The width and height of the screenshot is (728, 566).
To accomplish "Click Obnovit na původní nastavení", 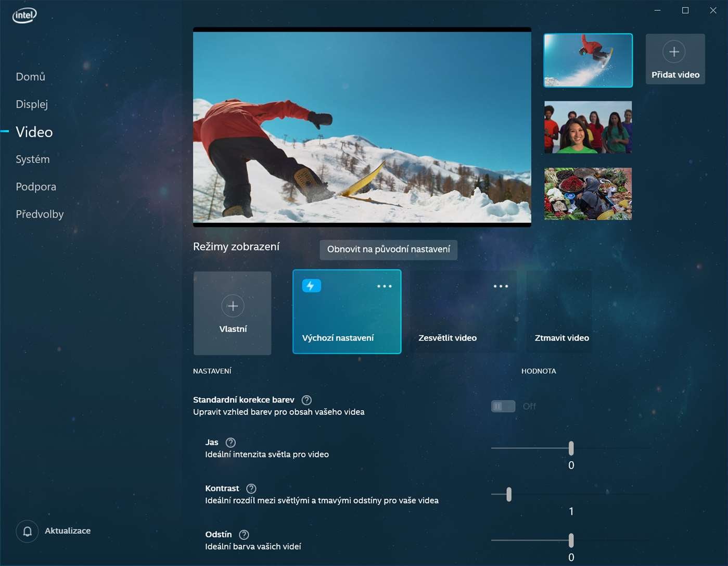I will pos(388,249).
